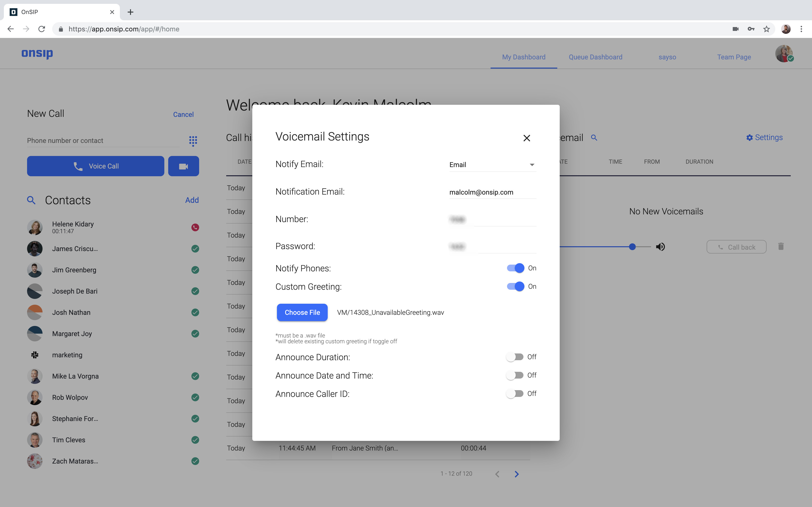812x507 pixels.
Task: Click the next page arrow for call history
Action: pyautogui.click(x=517, y=474)
